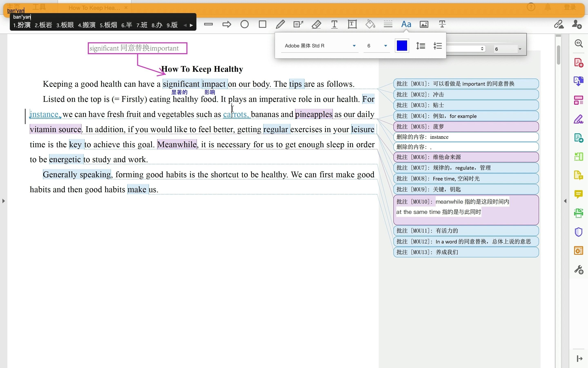Select the text callout tool
The height and width of the screenshot is (368, 588).
pos(298,24)
